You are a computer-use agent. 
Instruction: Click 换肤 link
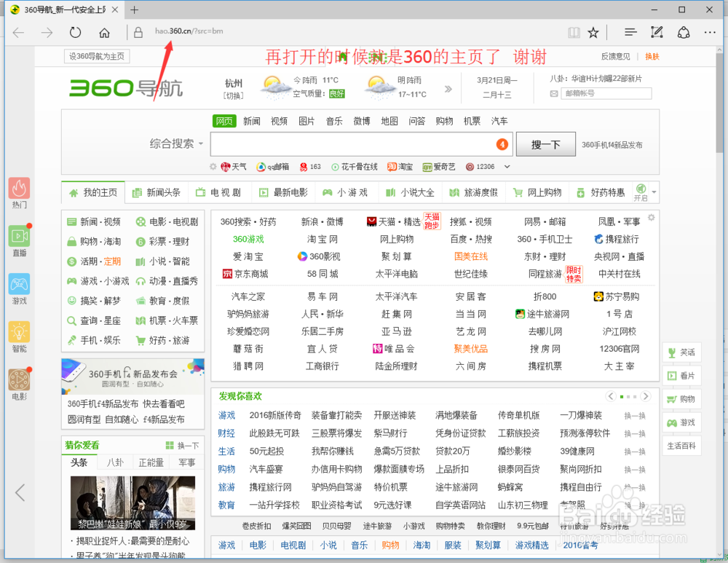click(x=652, y=56)
